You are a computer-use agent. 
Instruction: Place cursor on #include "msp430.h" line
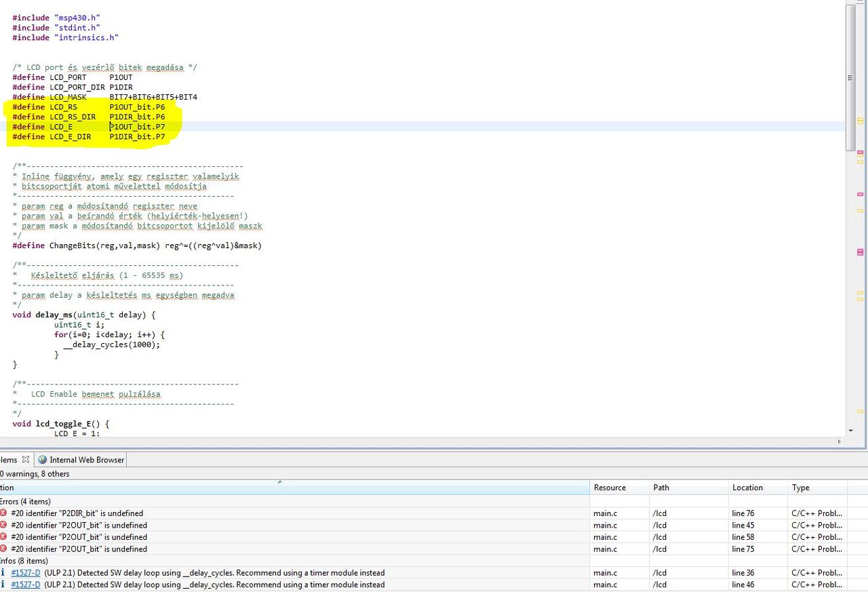point(56,18)
